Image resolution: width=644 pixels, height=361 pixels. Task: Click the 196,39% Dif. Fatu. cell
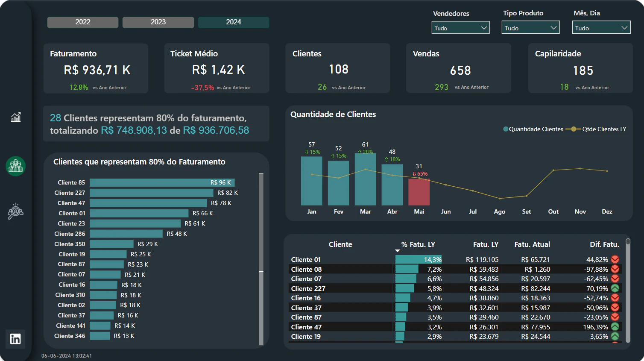tap(595, 327)
